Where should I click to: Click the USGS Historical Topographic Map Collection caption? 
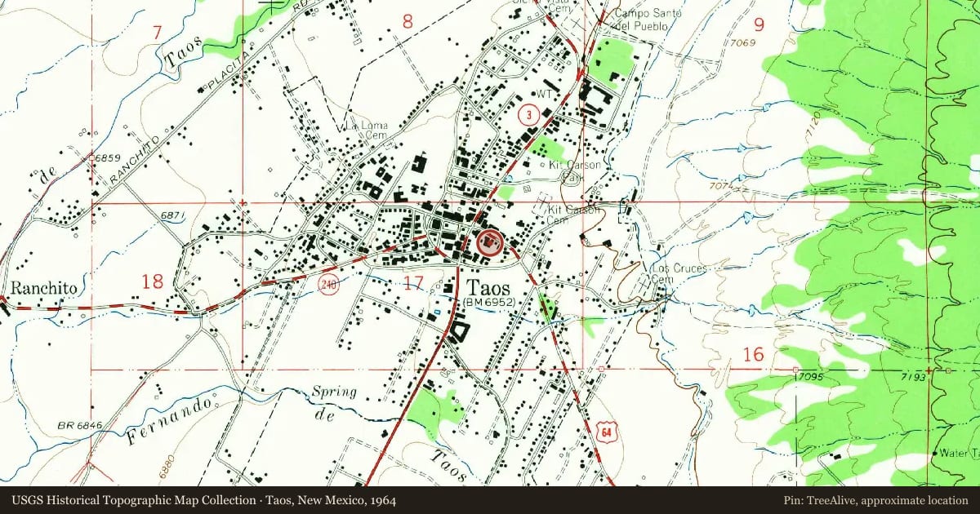coord(204,500)
